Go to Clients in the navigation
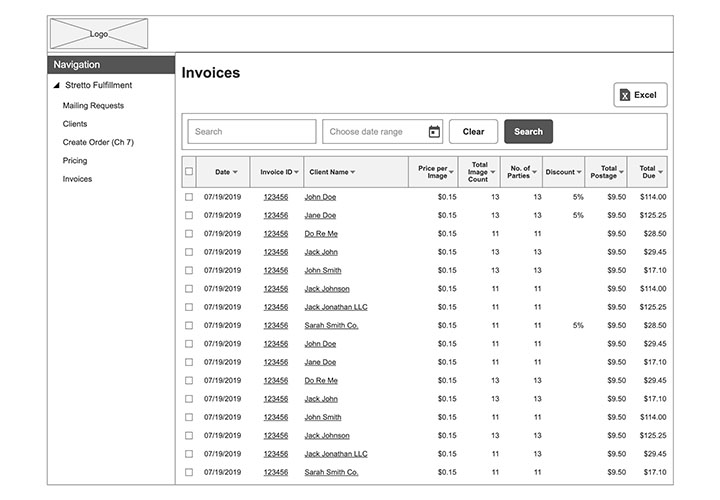Viewport: 720px width, 500px height. point(75,124)
